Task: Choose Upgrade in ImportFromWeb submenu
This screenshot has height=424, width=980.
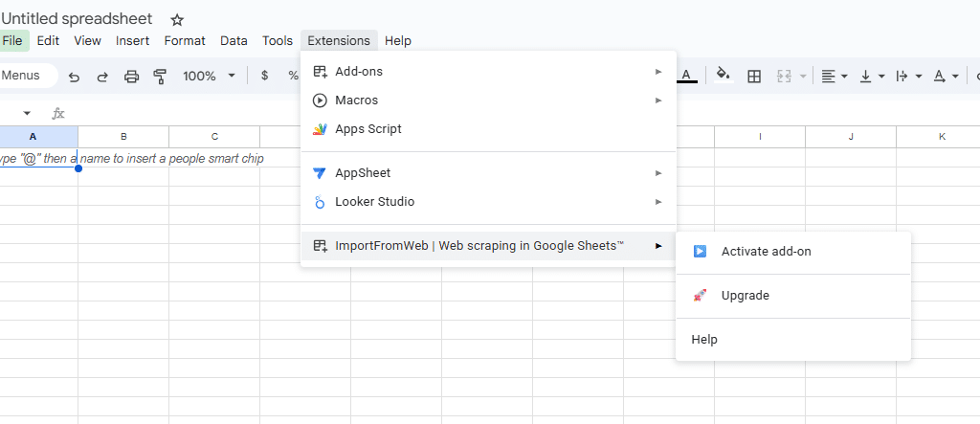Action: tap(745, 296)
